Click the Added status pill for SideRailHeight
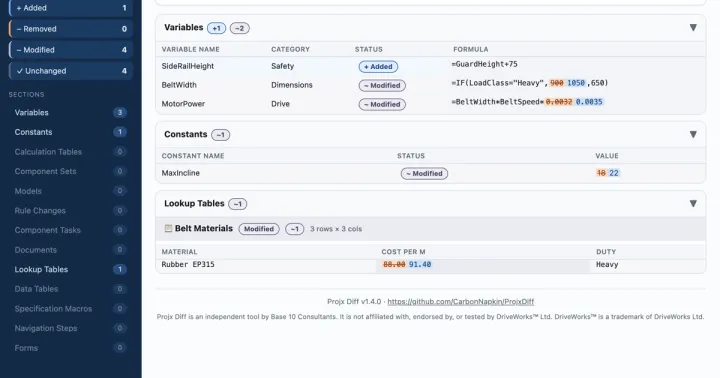Screen dimensions: 720x378 378,67
